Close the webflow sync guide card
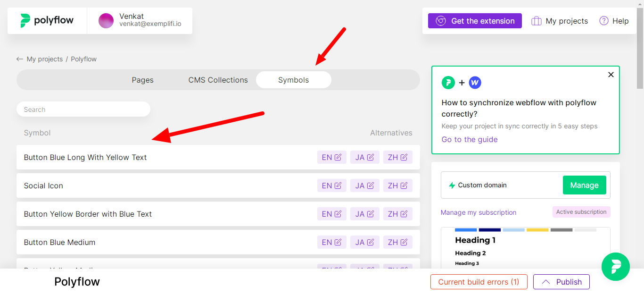 (611, 75)
